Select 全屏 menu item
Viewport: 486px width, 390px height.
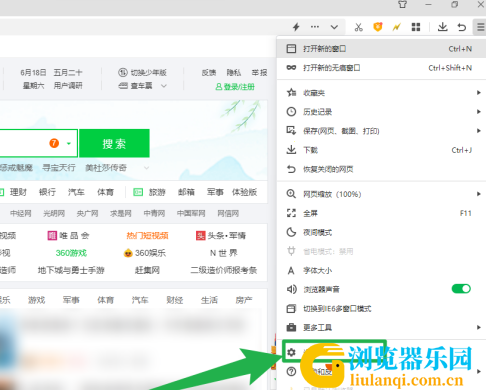(381, 213)
